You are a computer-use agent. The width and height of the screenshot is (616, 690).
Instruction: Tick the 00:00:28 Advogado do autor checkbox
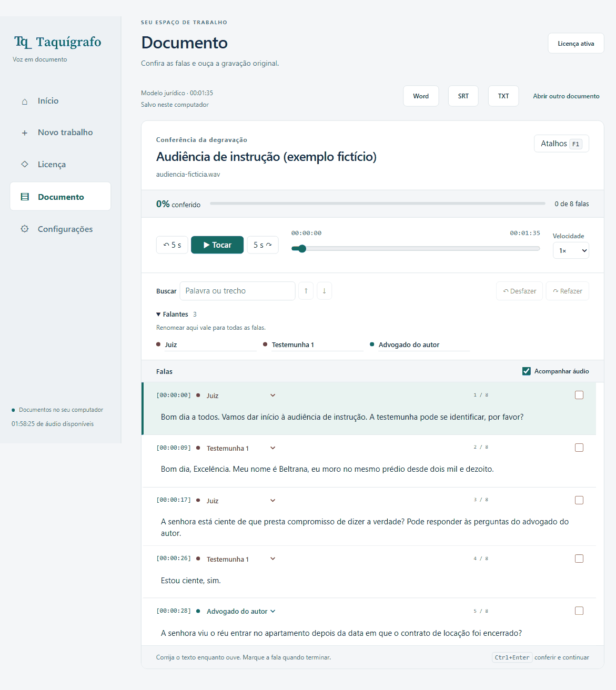coord(579,611)
